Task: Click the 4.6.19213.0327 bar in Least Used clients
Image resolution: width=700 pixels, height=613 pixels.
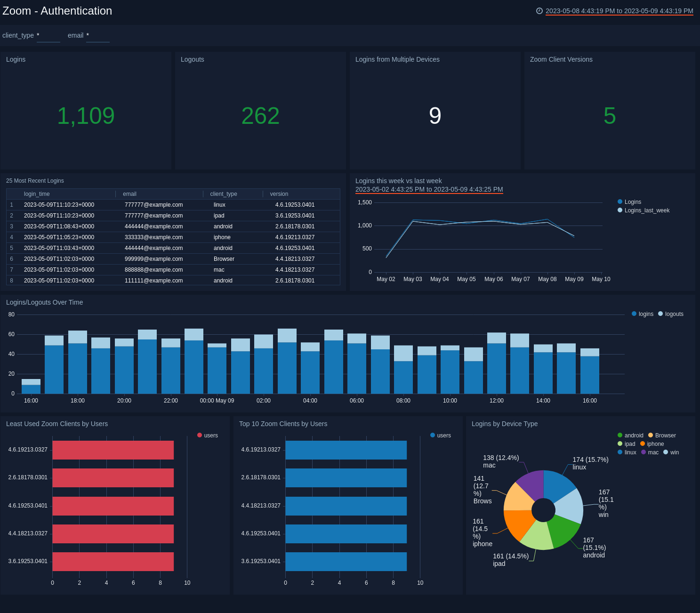Action: [x=113, y=450]
